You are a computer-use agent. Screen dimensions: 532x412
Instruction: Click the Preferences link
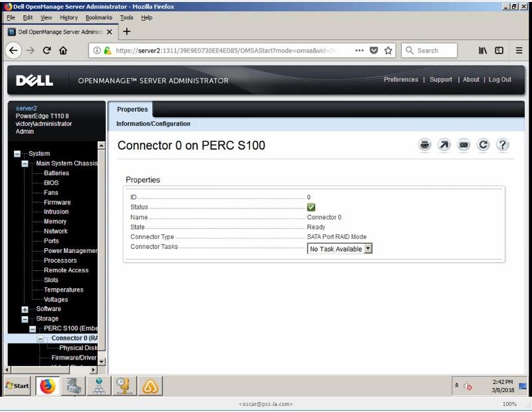[x=401, y=79]
